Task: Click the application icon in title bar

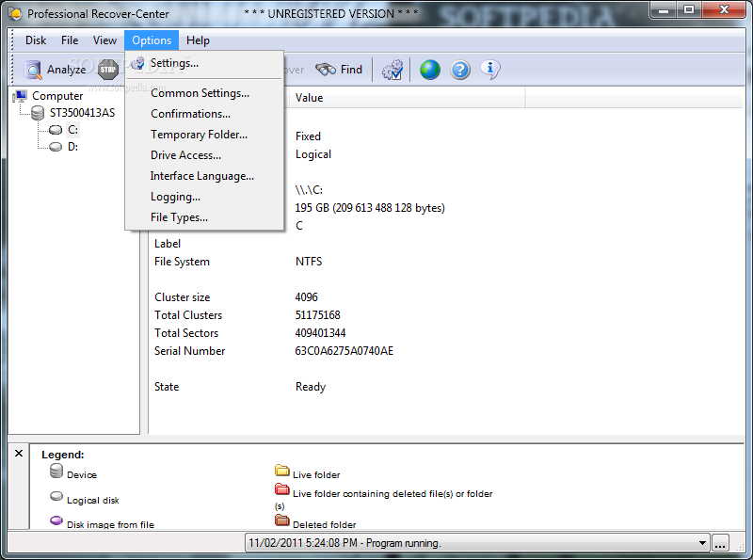Action: coord(15,13)
